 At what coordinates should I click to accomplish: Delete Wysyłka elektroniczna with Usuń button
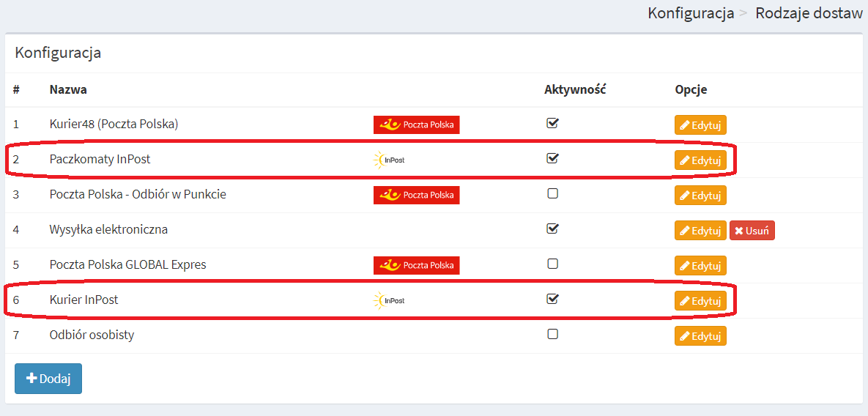coord(752,230)
